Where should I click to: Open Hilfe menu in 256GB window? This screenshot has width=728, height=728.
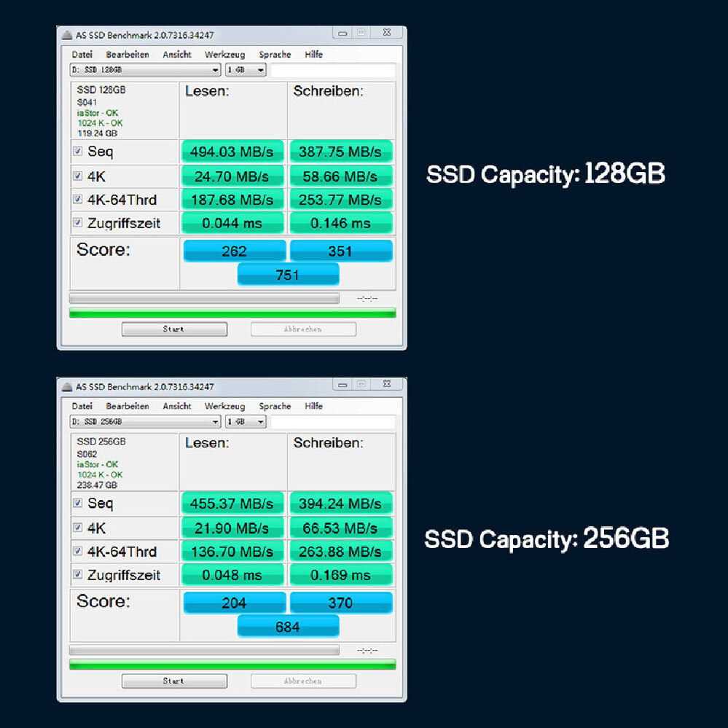314,406
